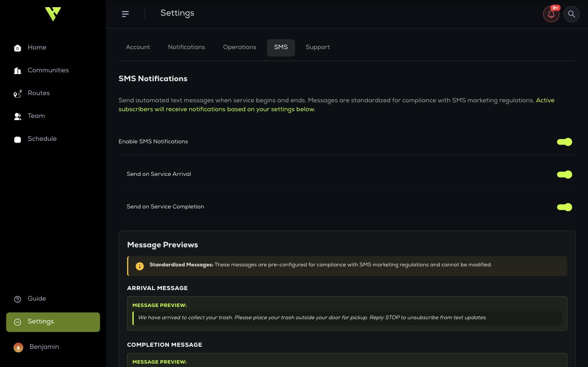Click the Settings page title
Image resolution: width=588 pixels, height=367 pixels.
[x=177, y=14]
